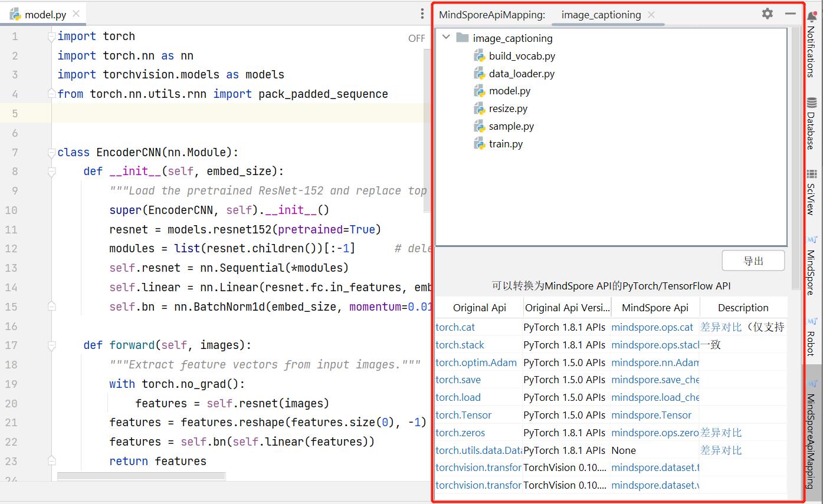823x504 pixels.
Task: Fold the forward method in gutter
Action: click(x=52, y=345)
